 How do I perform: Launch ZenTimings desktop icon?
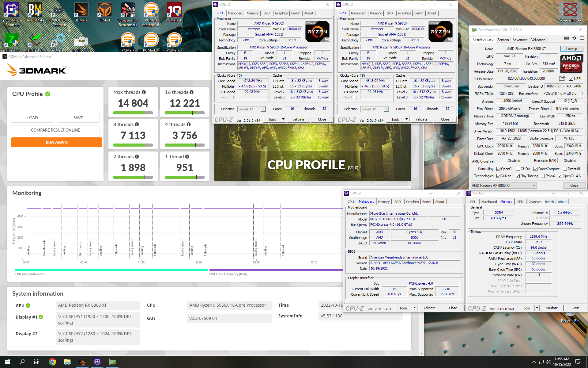(x=12, y=42)
